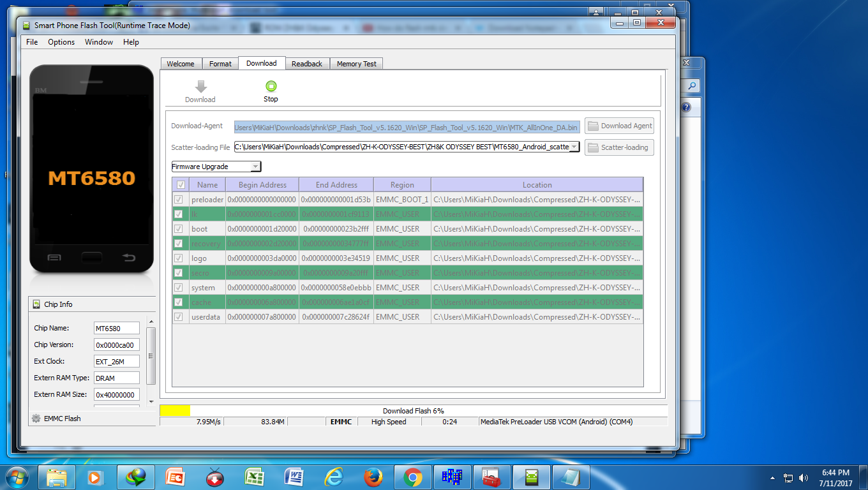The height and width of the screenshot is (490, 868).
Task: Switch to the Memory Test tab
Action: pos(357,64)
